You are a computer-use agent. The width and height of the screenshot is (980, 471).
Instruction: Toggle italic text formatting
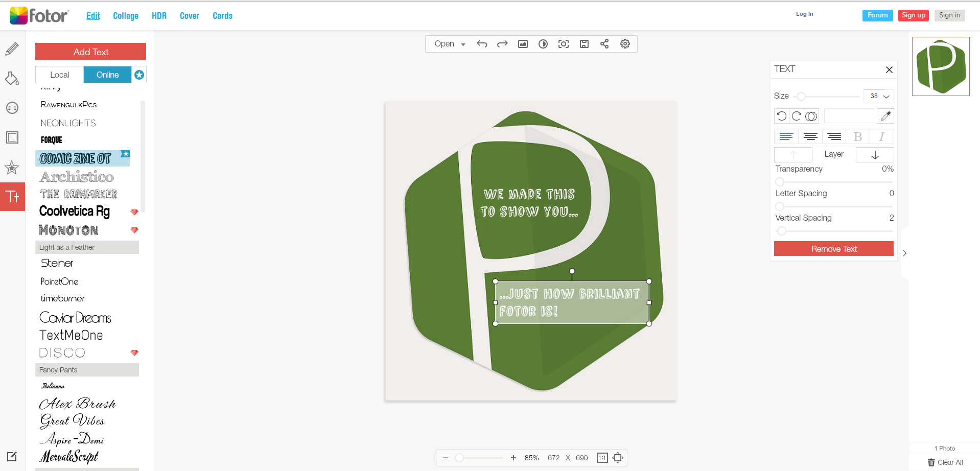(x=882, y=136)
